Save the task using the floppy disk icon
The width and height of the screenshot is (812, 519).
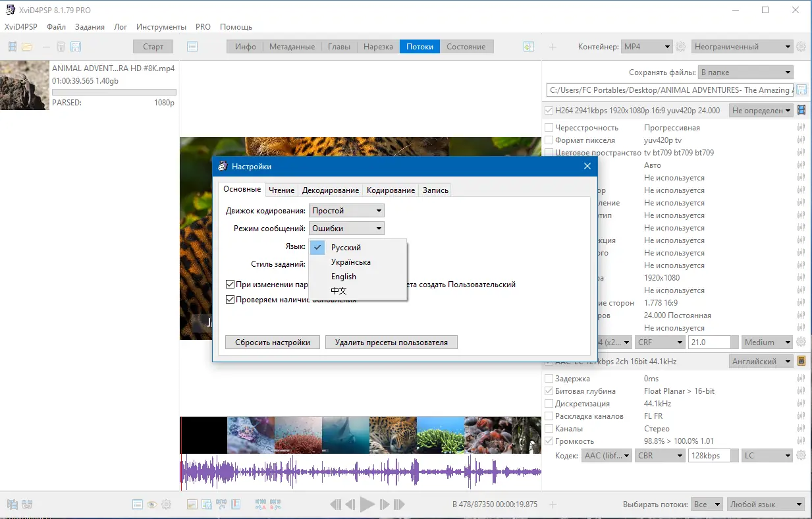pos(75,46)
